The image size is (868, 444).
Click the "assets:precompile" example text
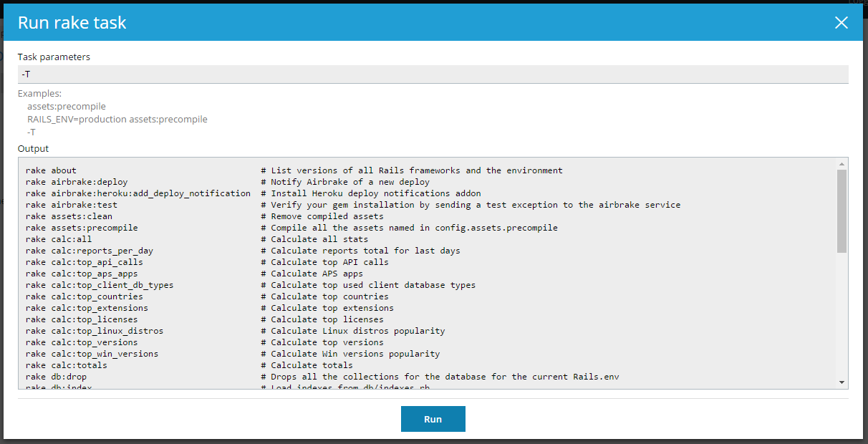click(67, 106)
